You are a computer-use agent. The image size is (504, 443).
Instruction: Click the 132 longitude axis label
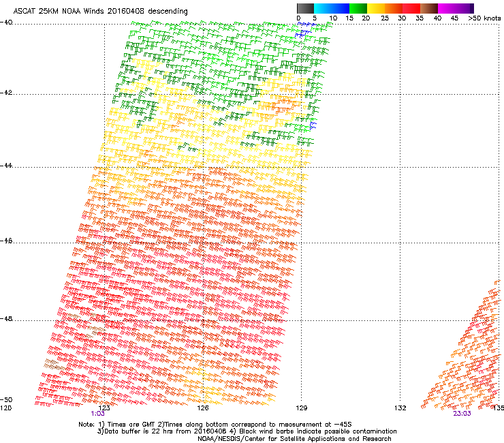tap(400, 408)
